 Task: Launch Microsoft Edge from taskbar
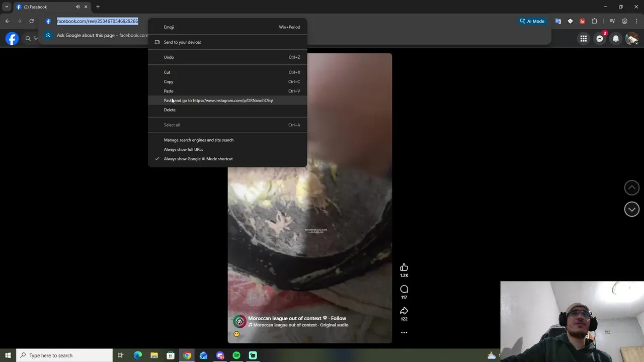point(138,355)
